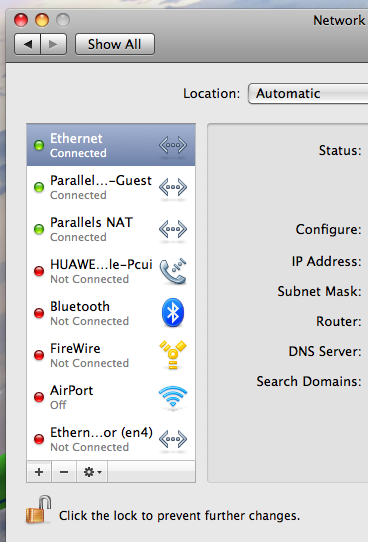This screenshot has width=368, height=542.
Task: Click the IP Address: label
Action: click(x=327, y=261)
